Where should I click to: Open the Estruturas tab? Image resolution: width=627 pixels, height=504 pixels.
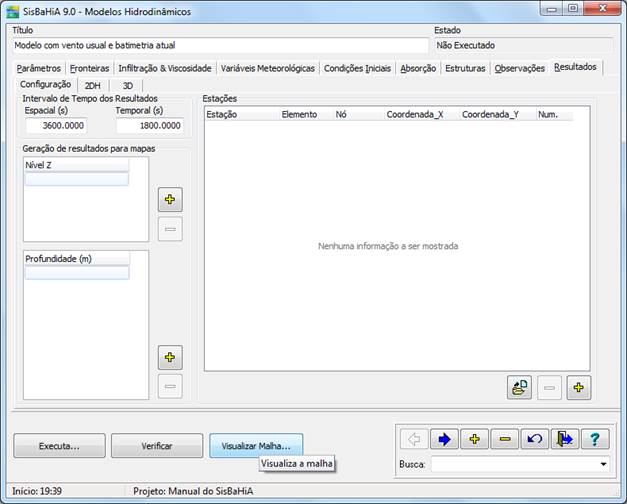click(465, 68)
